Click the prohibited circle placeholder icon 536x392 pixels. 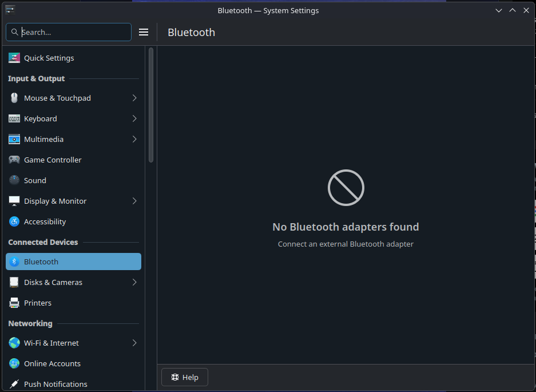click(346, 188)
